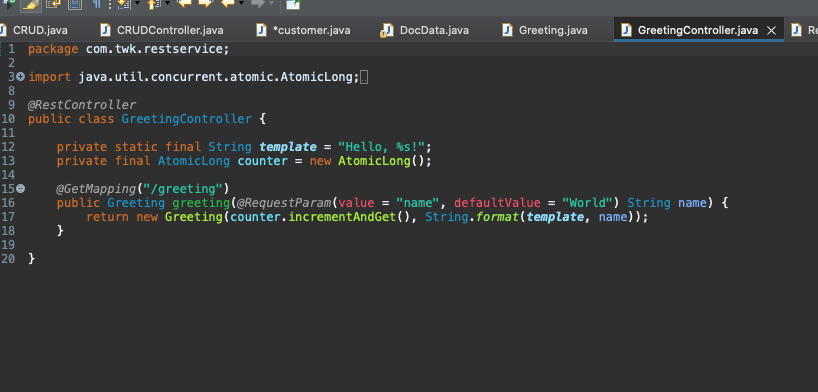
Task: Switch to the CRUDController.java tab
Action: [163, 30]
